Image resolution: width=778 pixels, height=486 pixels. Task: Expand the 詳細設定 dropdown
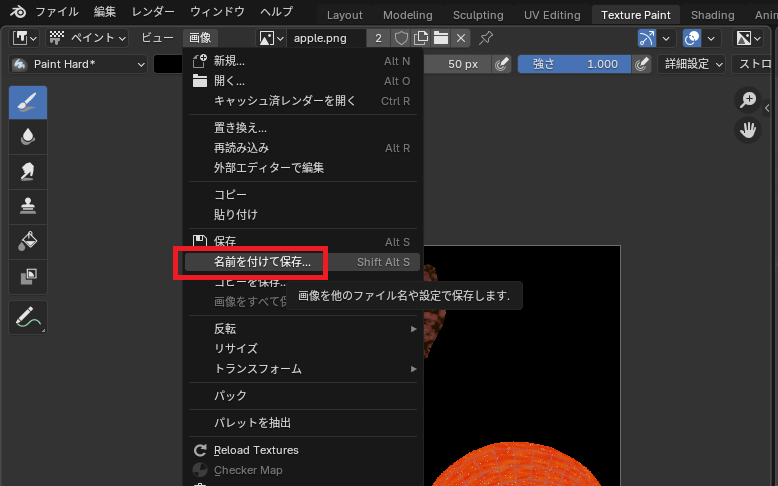click(x=694, y=64)
